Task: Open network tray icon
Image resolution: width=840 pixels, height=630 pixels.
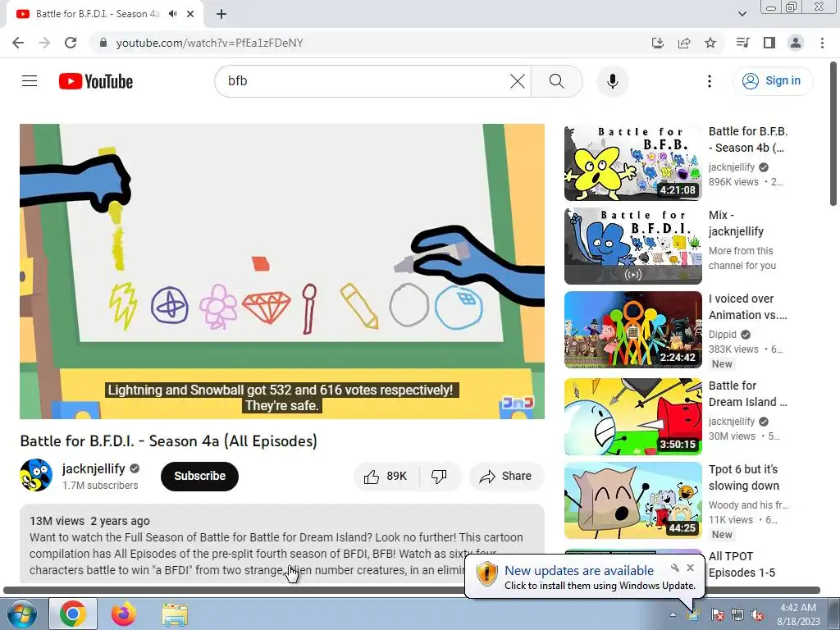Action: (737, 614)
